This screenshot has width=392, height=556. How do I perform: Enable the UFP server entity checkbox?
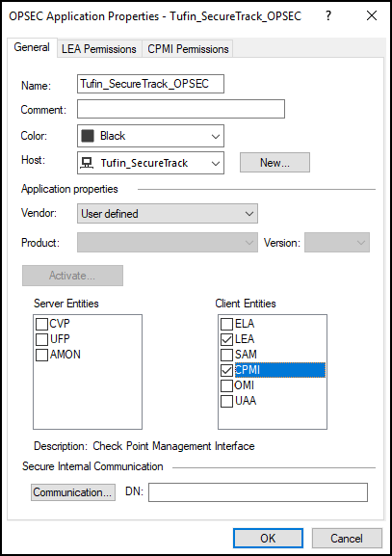point(41,339)
